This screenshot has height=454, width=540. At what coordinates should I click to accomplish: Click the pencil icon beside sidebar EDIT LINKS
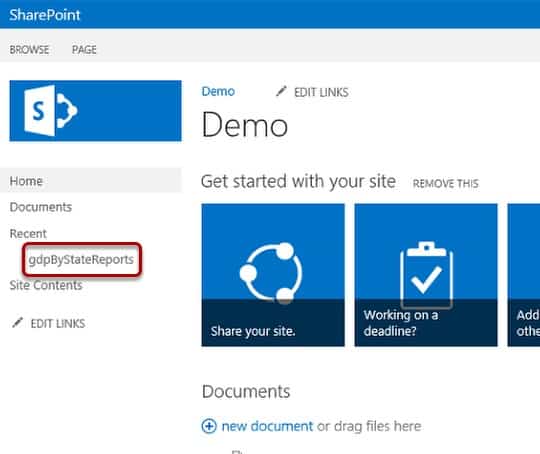(x=17, y=323)
